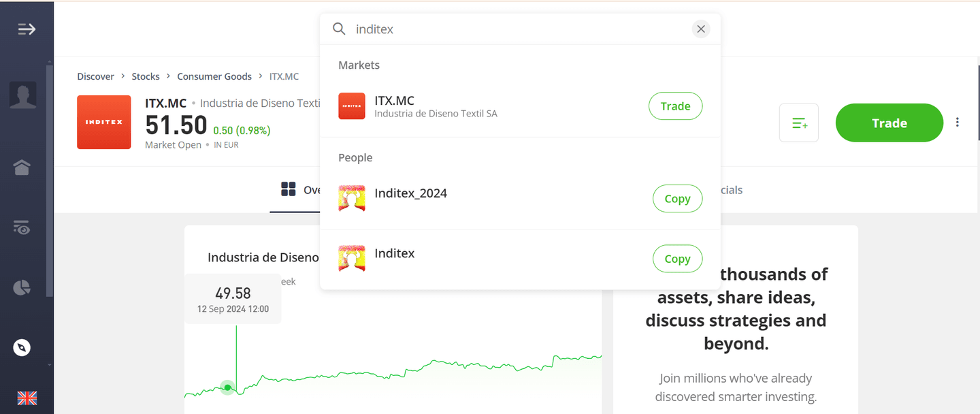Click the Inditex logo thumbnail in header
This screenshot has width=980, height=414.
pyautogui.click(x=104, y=123)
